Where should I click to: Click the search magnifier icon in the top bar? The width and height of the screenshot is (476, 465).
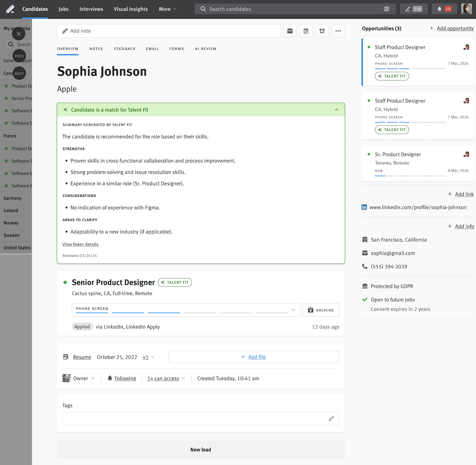click(x=203, y=9)
